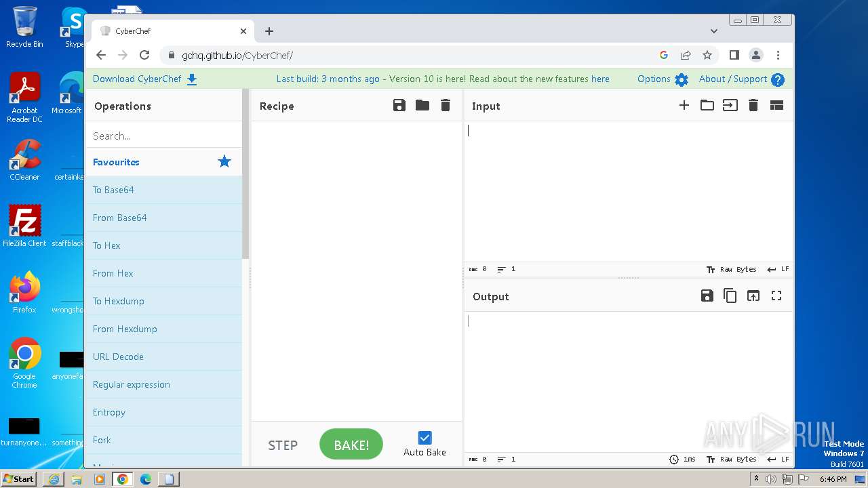Click the Options link text
Screen dimensions: 868x488
[x=654, y=79]
